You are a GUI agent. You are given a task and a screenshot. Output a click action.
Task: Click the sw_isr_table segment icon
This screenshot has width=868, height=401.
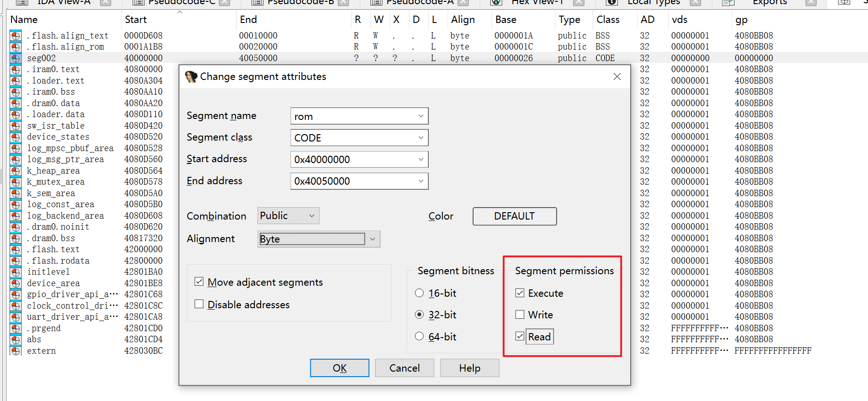(x=16, y=126)
